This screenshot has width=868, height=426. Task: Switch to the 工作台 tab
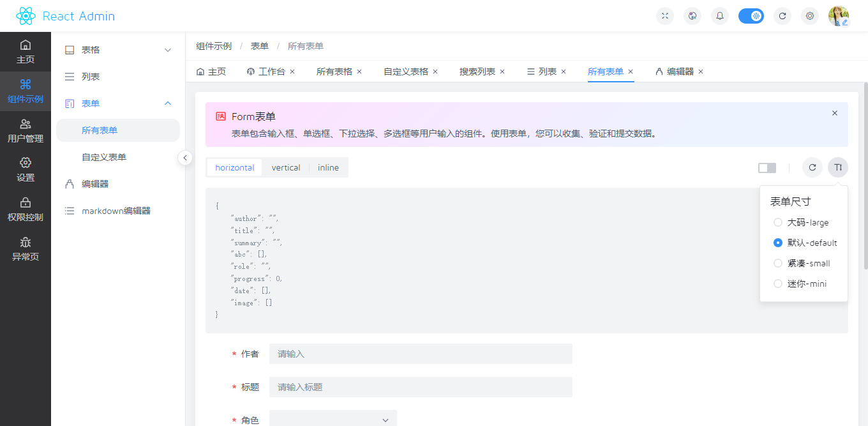271,72
